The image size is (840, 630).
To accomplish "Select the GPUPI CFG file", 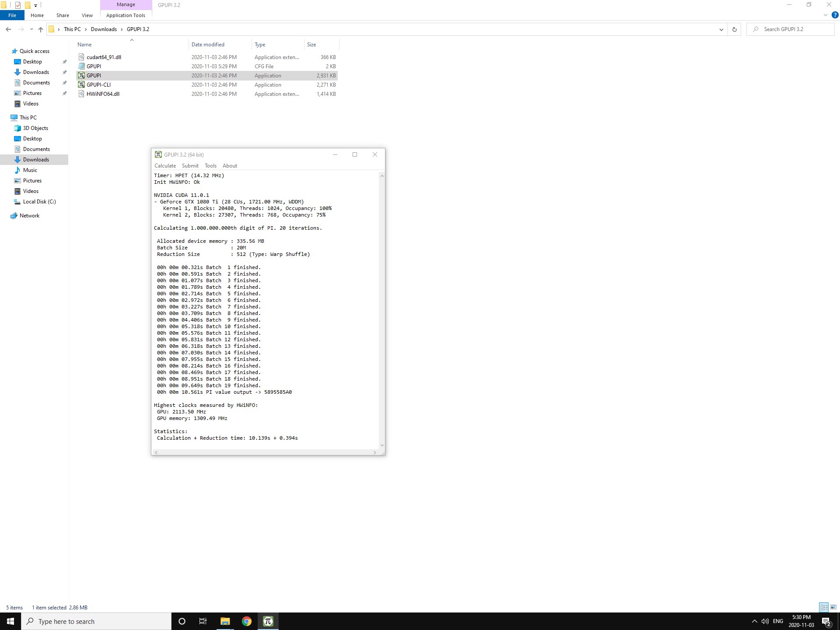I will pyautogui.click(x=206, y=66).
